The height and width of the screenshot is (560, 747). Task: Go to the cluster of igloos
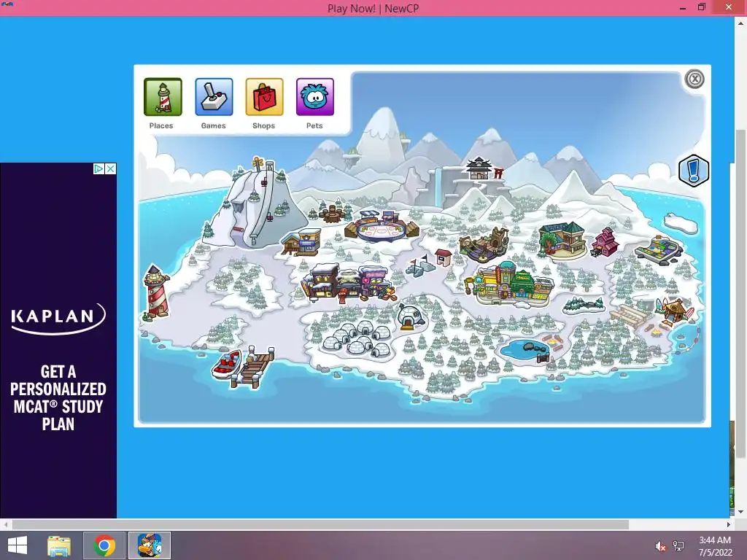point(356,340)
